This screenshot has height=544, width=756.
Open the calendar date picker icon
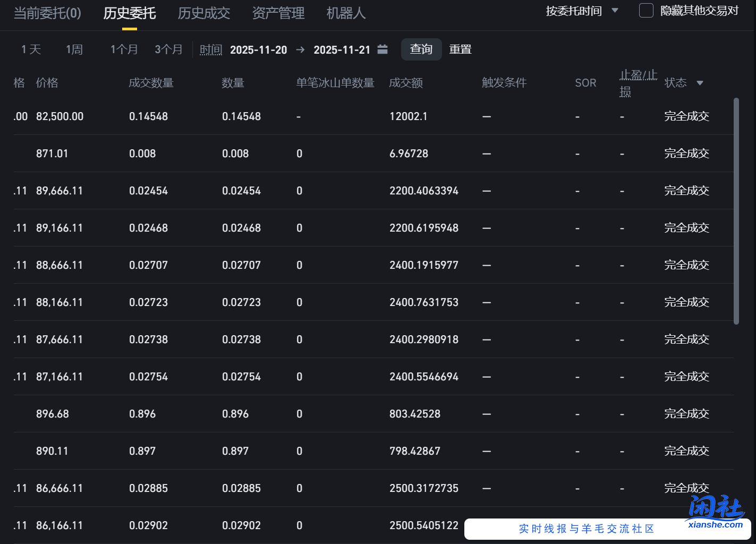(383, 49)
